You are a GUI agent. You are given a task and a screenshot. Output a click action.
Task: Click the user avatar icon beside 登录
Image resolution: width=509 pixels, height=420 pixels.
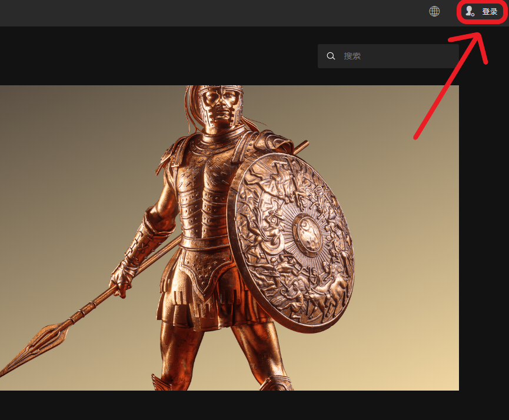click(470, 11)
